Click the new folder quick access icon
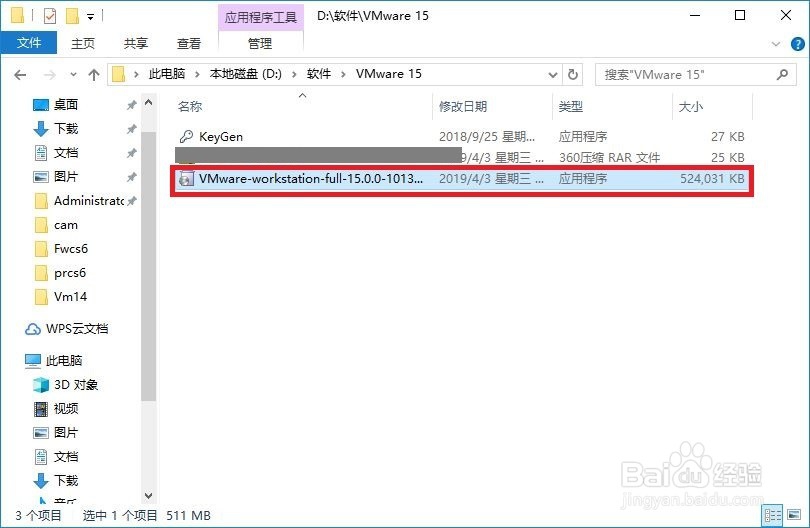This screenshot has width=810, height=528. pyautogui.click(x=72, y=17)
